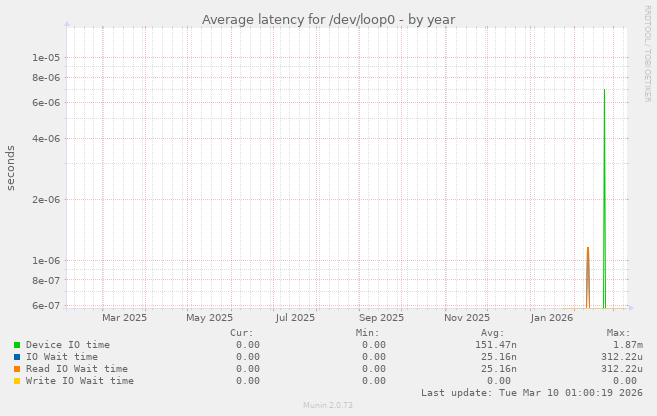Click the 4e-06 y-axis tick label
This screenshot has height=416, width=657.
[x=46, y=138]
